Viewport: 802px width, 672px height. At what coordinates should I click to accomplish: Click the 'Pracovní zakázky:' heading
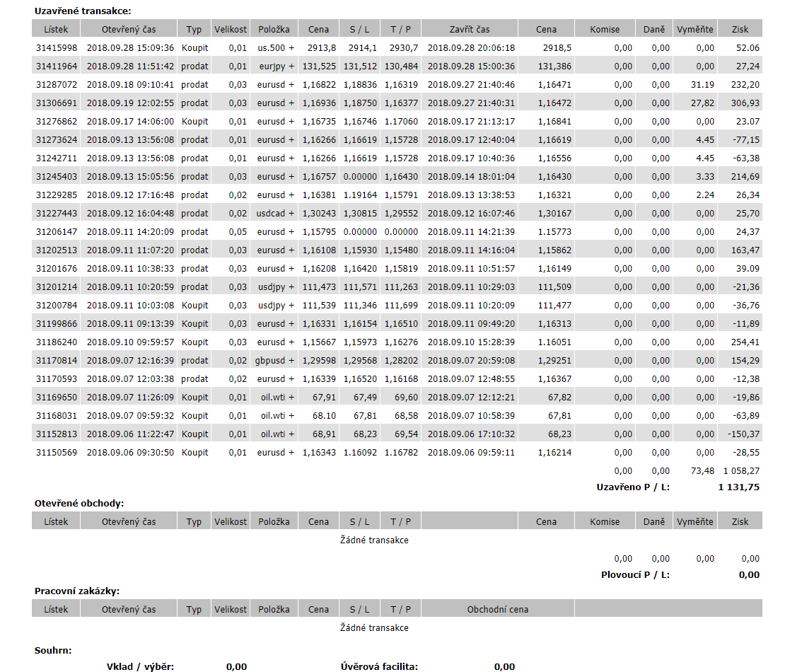click(76, 591)
